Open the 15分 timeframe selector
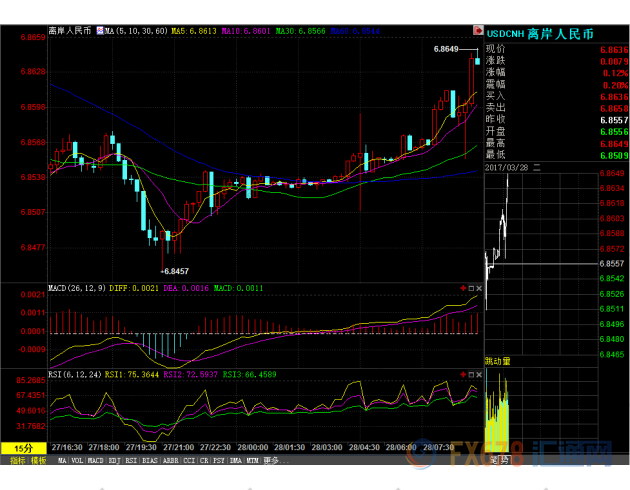Viewport: 630px width, 490px height. [22, 448]
